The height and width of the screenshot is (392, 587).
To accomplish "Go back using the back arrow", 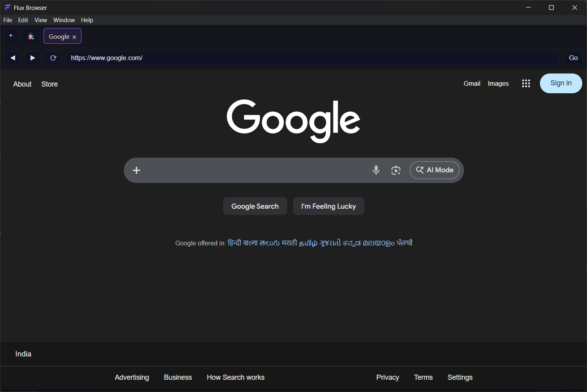I will tap(12, 58).
